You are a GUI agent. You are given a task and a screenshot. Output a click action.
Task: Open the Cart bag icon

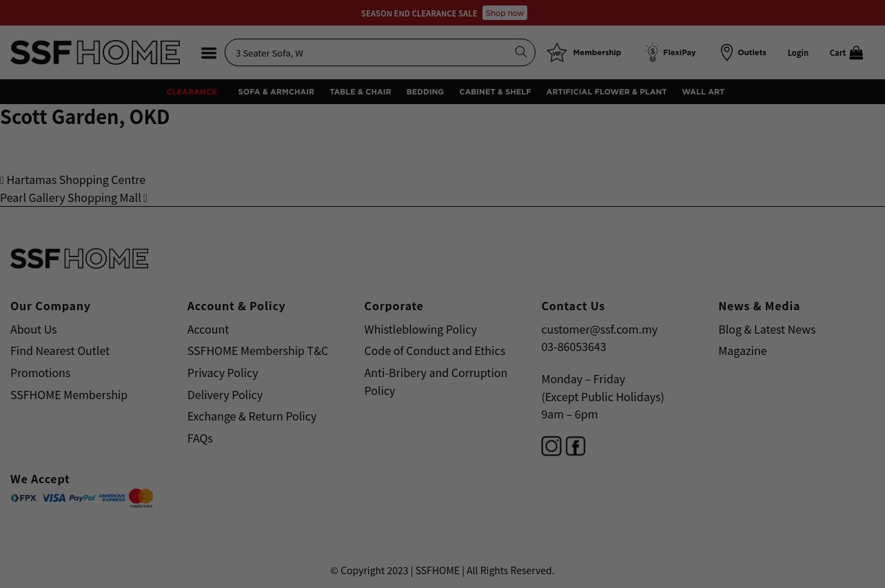(x=856, y=52)
